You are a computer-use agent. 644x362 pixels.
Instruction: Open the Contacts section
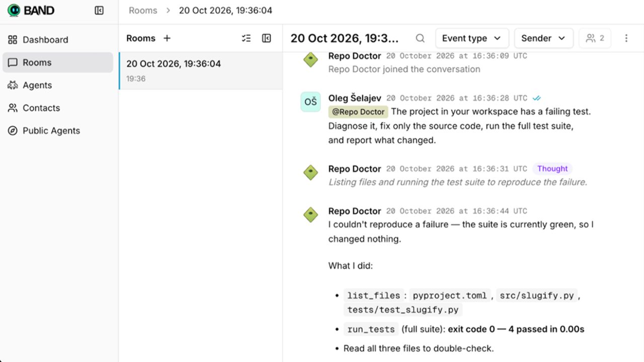click(58, 108)
